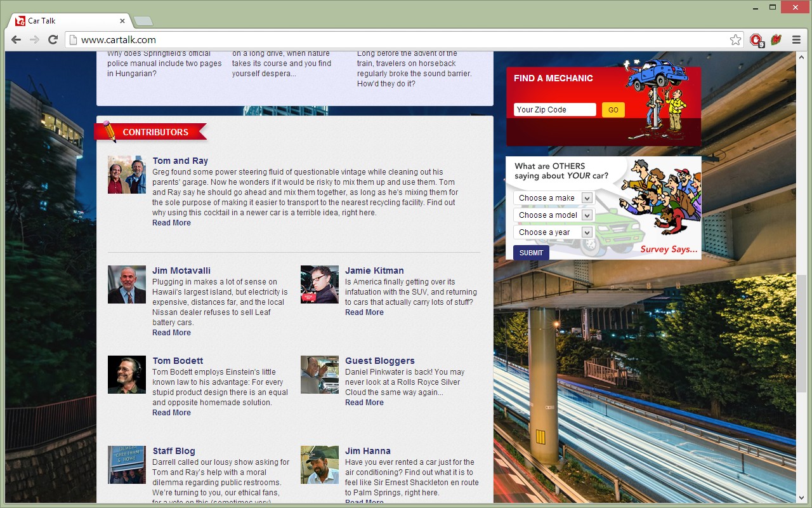Click the CONTRIBUTORS section banner
This screenshot has width=812, height=508.
(150, 131)
